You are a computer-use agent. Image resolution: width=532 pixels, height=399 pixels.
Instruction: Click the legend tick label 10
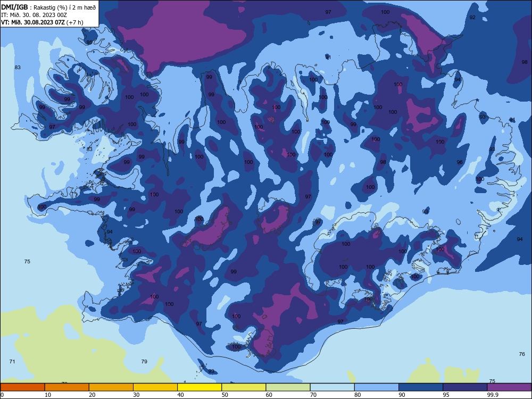point(48,395)
